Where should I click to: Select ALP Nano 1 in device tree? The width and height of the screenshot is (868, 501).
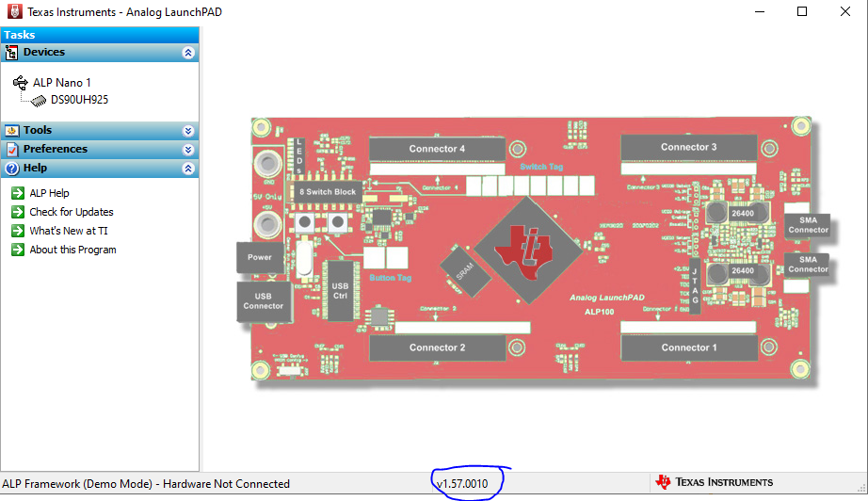coord(61,83)
